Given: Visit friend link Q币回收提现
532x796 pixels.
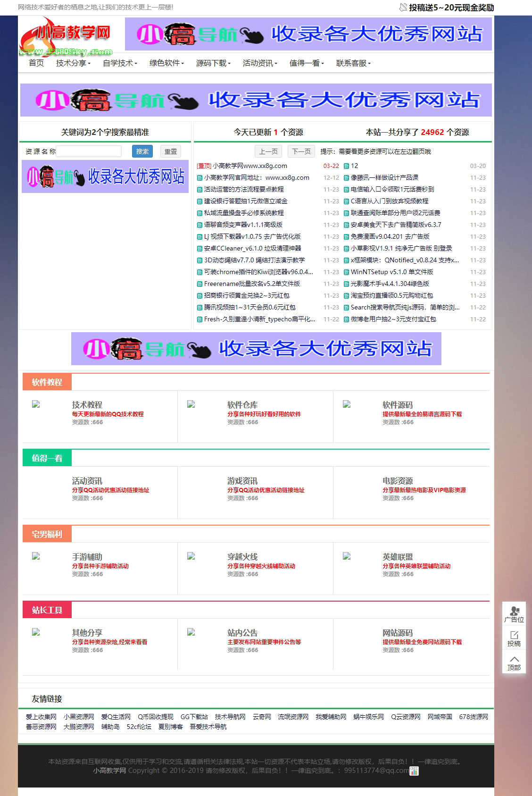Looking at the screenshot, I should (x=156, y=716).
